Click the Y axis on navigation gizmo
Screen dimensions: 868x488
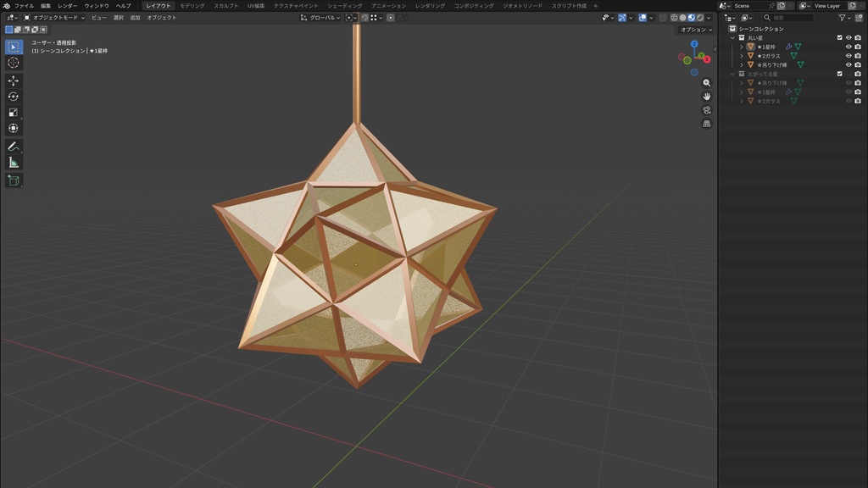pos(701,55)
